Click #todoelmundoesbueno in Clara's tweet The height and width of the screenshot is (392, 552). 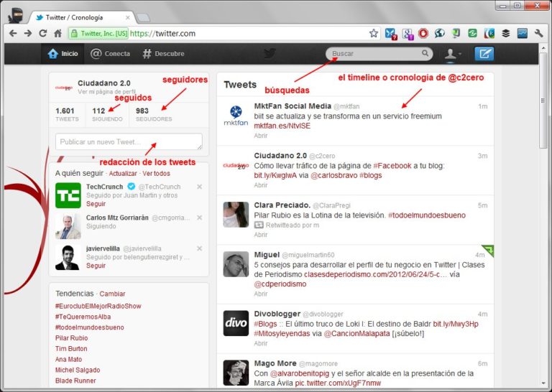427,215
